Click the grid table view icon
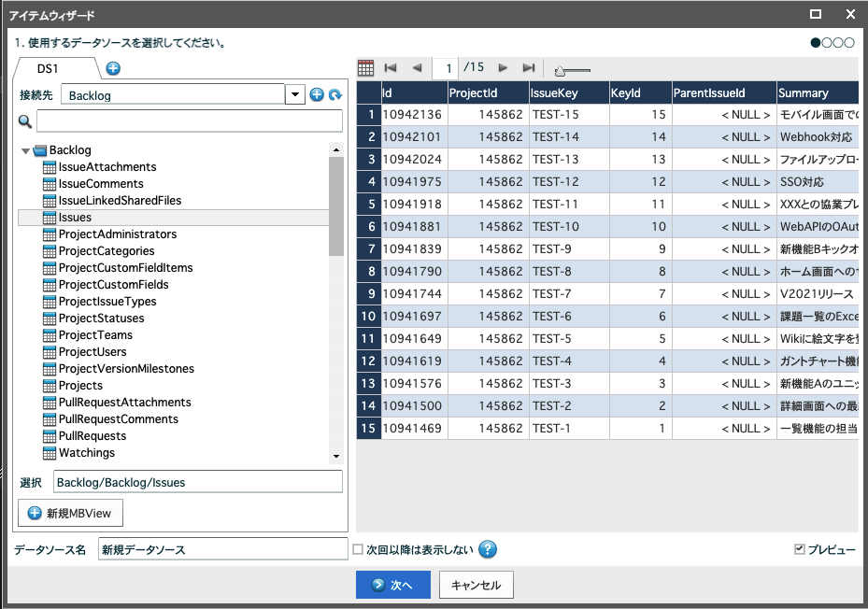Viewport: 868px width, 609px height. [365, 68]
